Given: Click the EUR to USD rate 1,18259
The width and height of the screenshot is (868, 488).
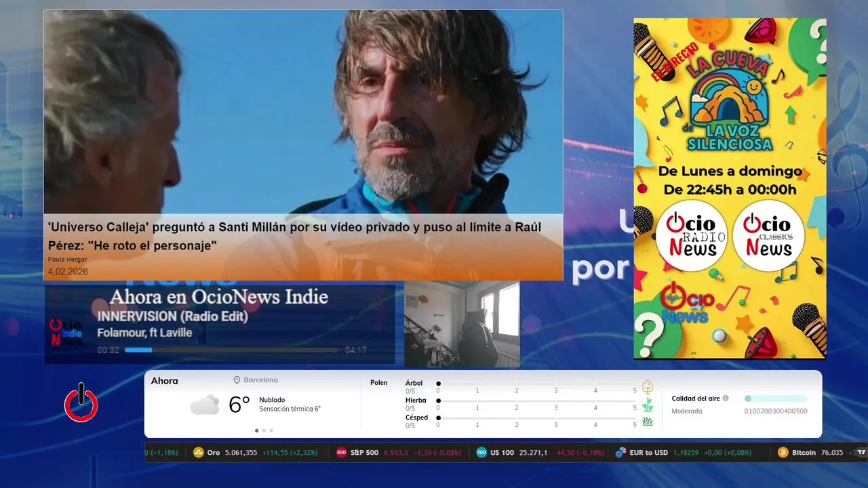Looking at the screenshot, I should coord(687,452).
